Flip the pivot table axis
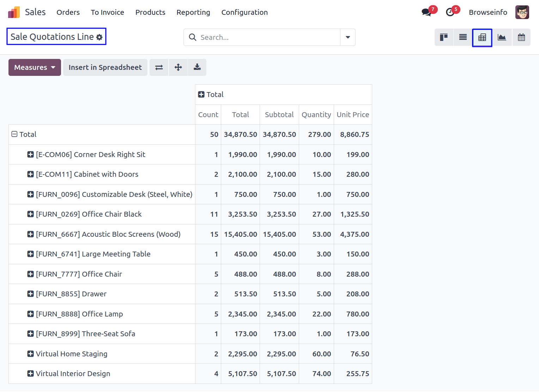The height and width of the screenshot is (392, 539). pos(159,67)
